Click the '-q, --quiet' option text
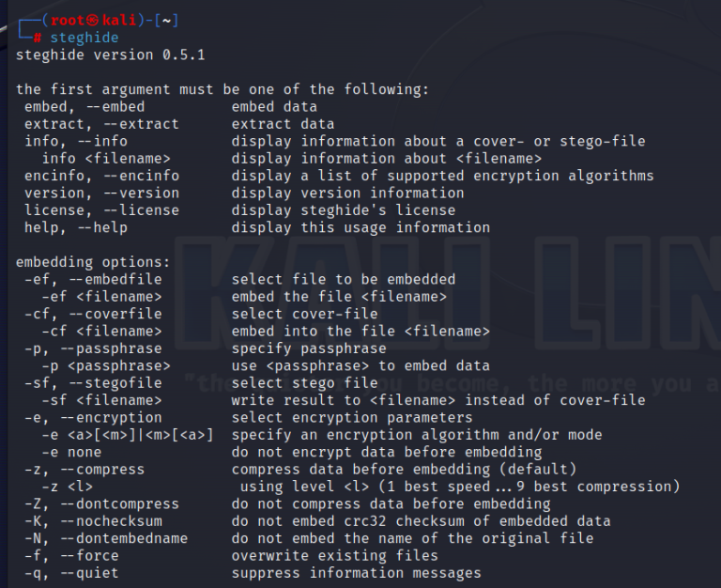The image size is (721, 588). pos(71,573)
